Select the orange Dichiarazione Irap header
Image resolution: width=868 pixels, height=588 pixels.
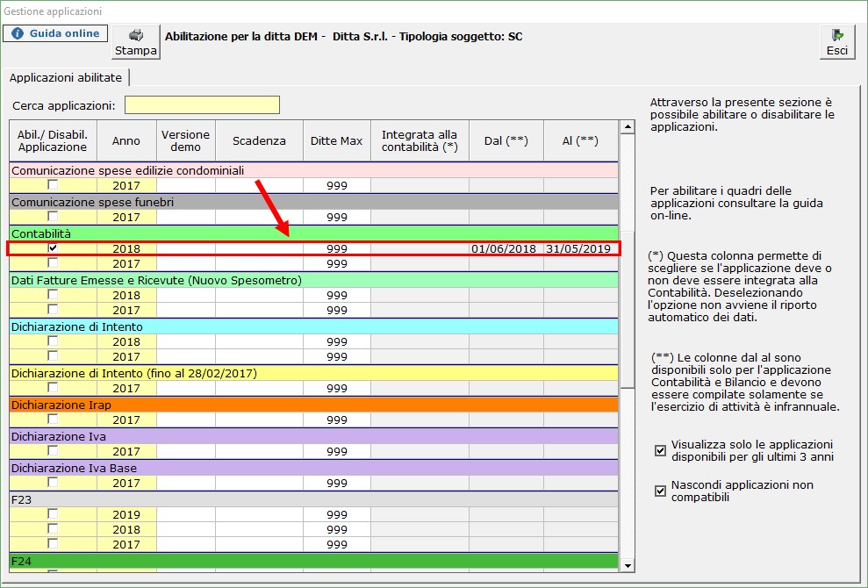click(x=314, y=405)
